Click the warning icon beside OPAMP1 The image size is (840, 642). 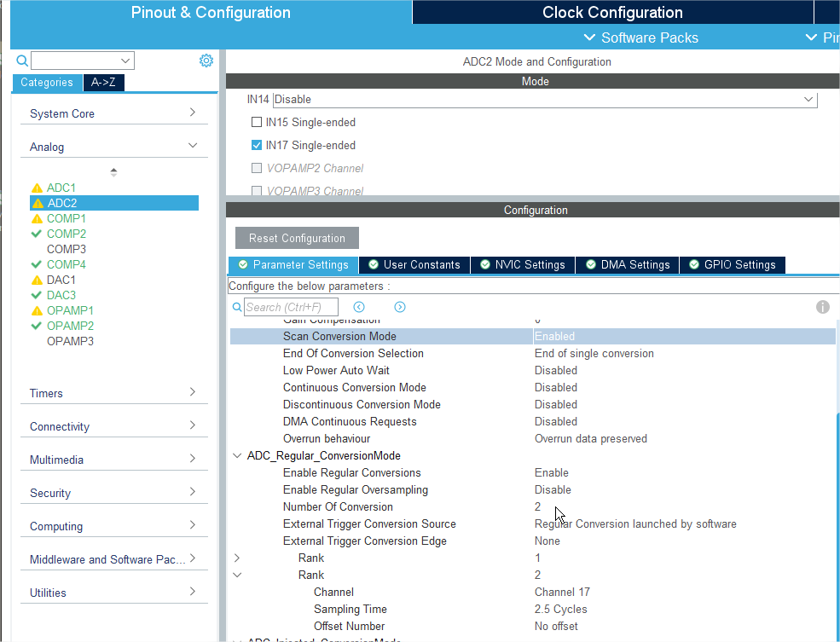[x=37, y=310]
